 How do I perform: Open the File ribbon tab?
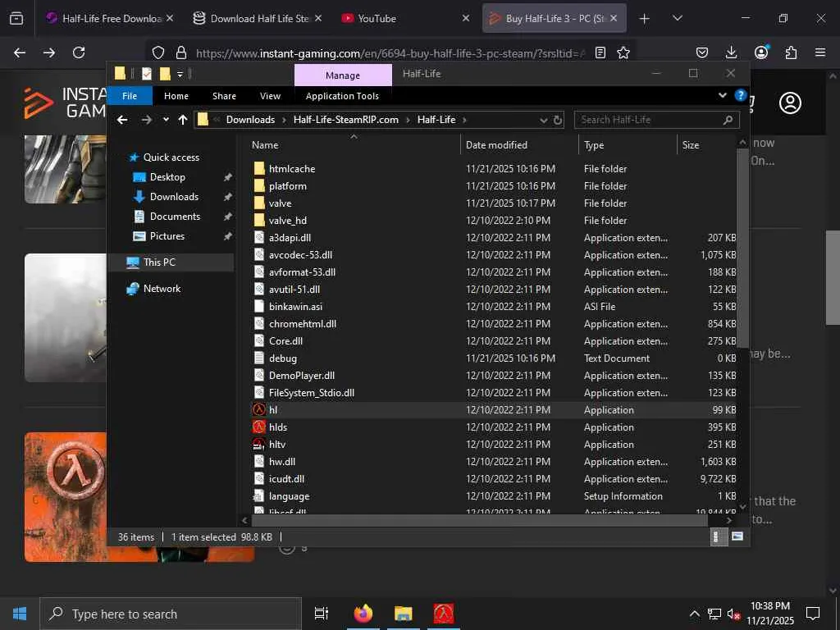[130, 96]
